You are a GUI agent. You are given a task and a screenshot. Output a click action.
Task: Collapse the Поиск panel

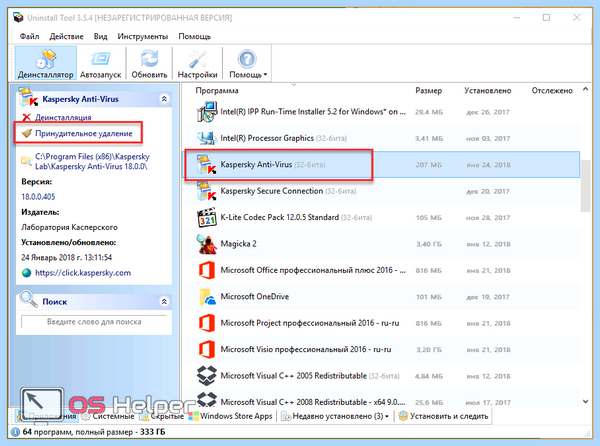(164, 302)
